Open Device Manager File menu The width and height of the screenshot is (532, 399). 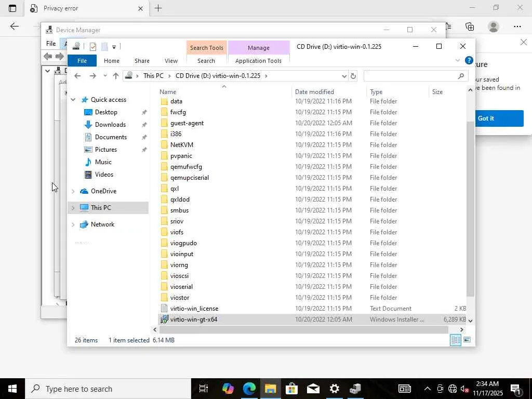tap(51, 44)
